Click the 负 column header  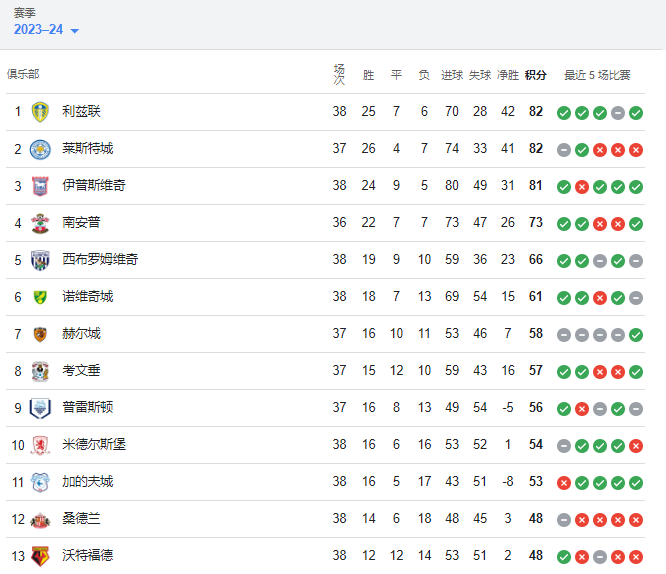[424, 75]
